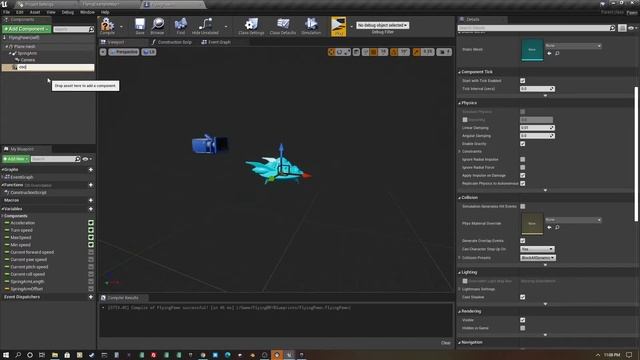Open the Window menu
Screen dimensions: 640x360
pyautogui.click(x=87, y=12)
